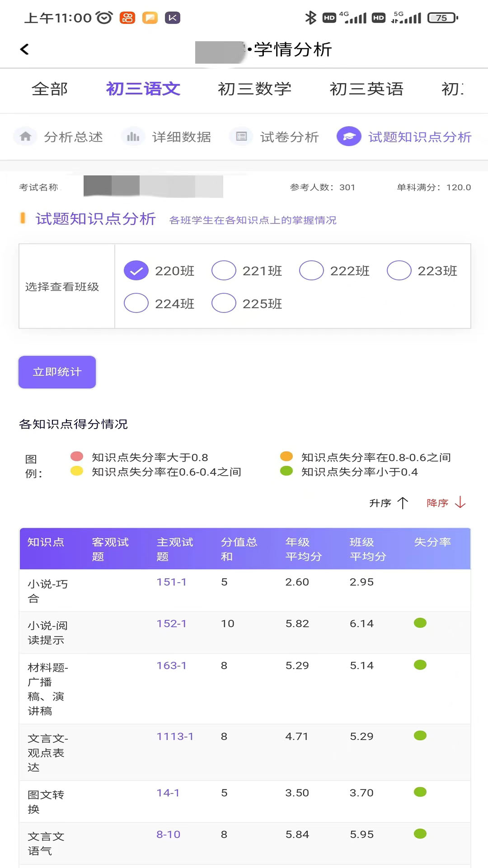Tap the 详细数据 bar chart icon
The width and height of the screenshot is (488, 868).
pos(133,137)
